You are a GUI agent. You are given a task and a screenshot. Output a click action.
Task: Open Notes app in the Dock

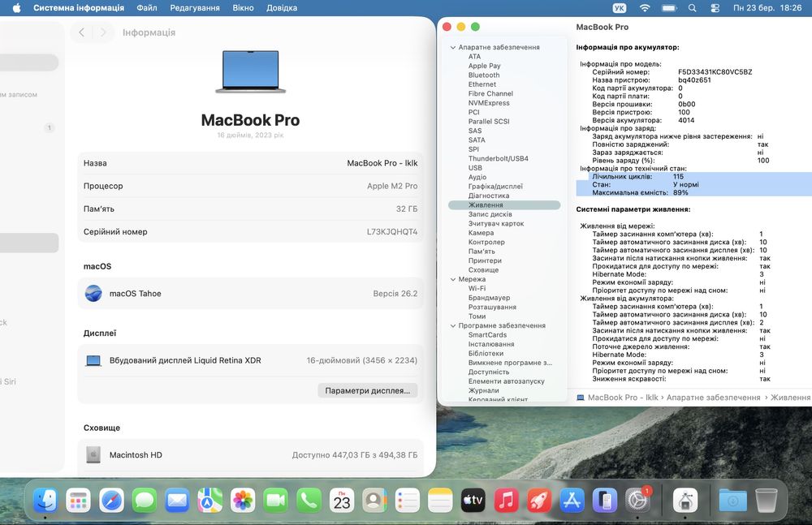click(440, 501)
